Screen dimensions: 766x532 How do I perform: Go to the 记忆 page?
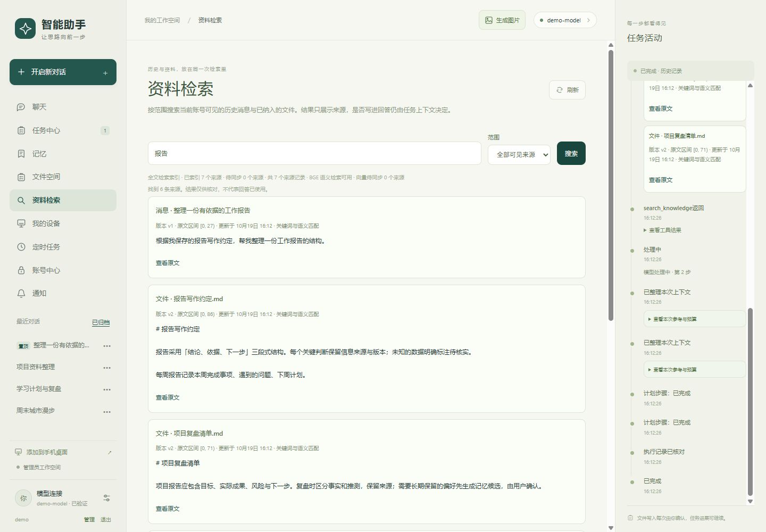pyautogui.click(x=63, y=154)
